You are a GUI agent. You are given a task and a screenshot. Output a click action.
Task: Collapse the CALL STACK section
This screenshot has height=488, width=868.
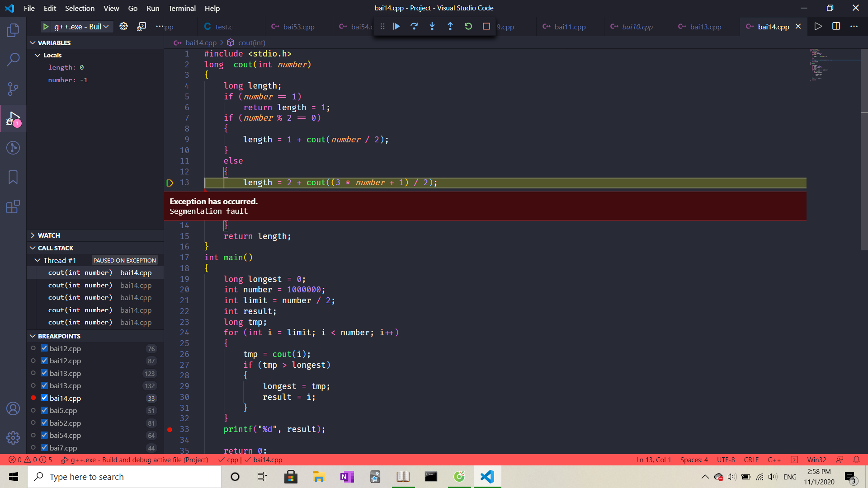[55, 248]
